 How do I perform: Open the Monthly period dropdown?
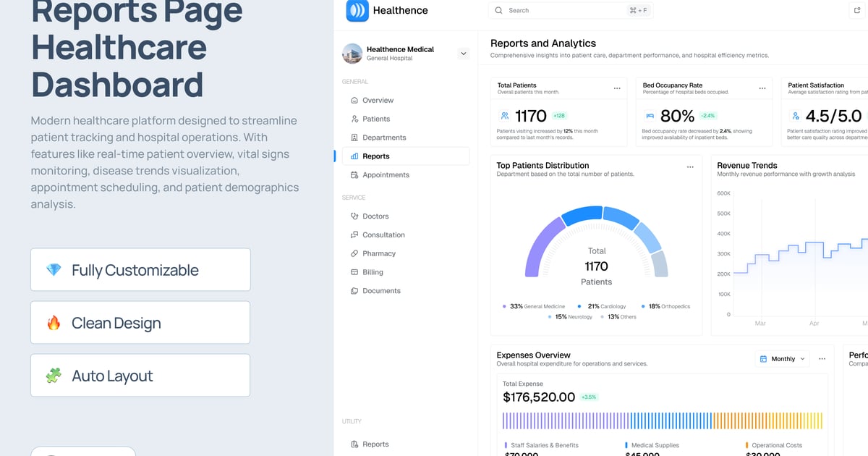tap(781, 358)
